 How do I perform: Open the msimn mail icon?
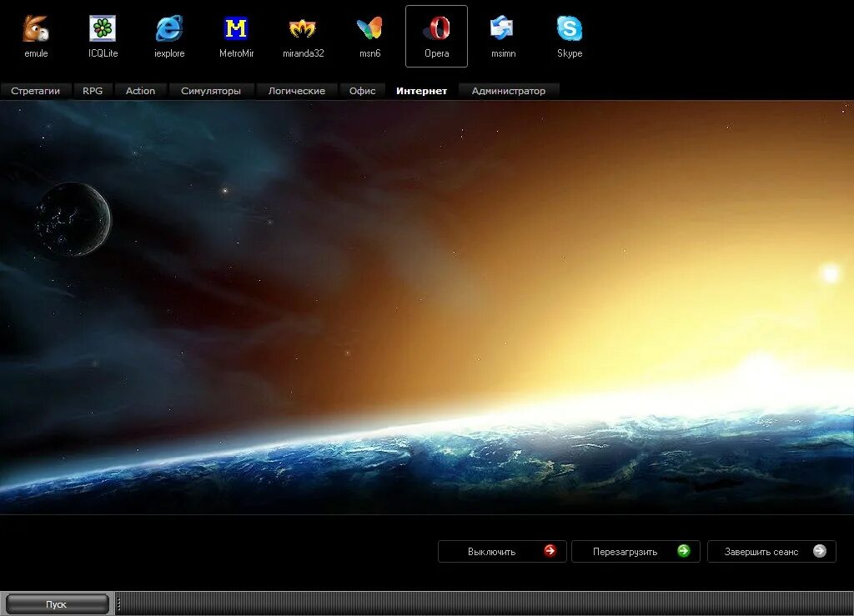(x=503, y=29)
